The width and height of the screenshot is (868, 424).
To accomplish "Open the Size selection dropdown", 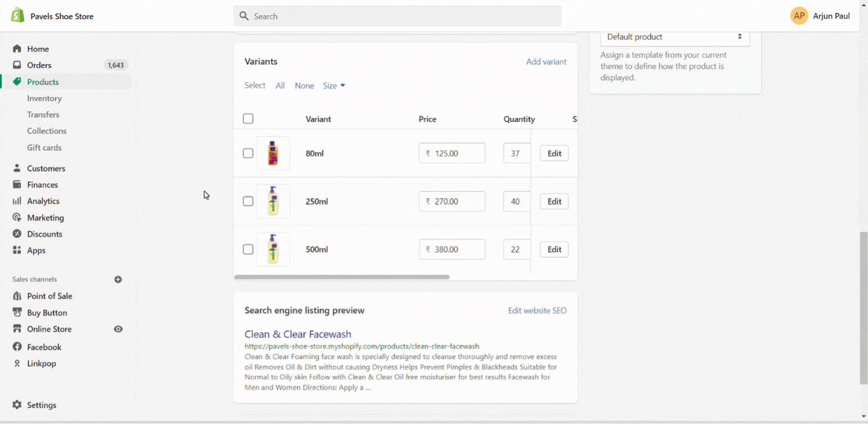I will click(x=334, y=85).
